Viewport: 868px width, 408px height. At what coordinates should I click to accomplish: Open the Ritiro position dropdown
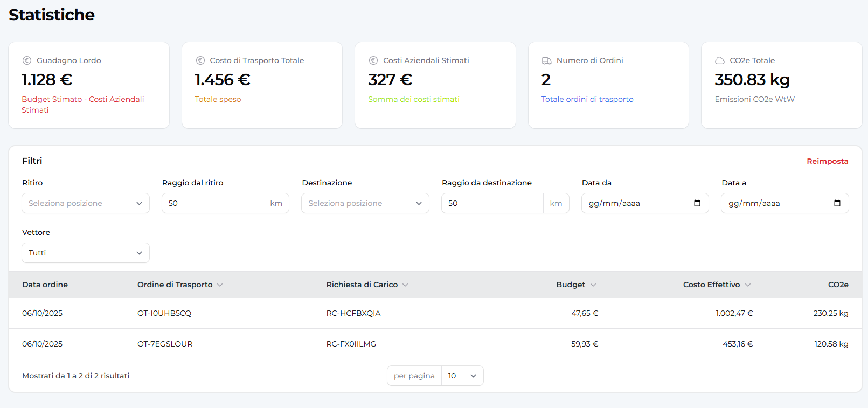tap(86, 203)
